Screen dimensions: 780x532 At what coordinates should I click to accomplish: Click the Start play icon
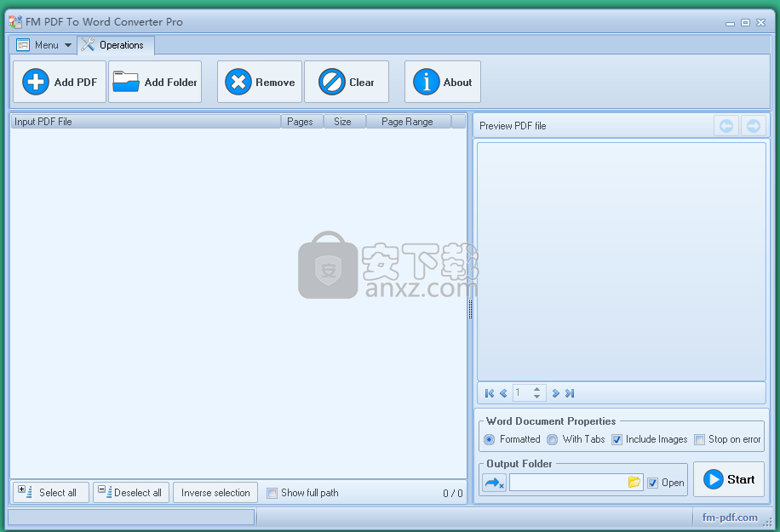click(x=714, y=479)
